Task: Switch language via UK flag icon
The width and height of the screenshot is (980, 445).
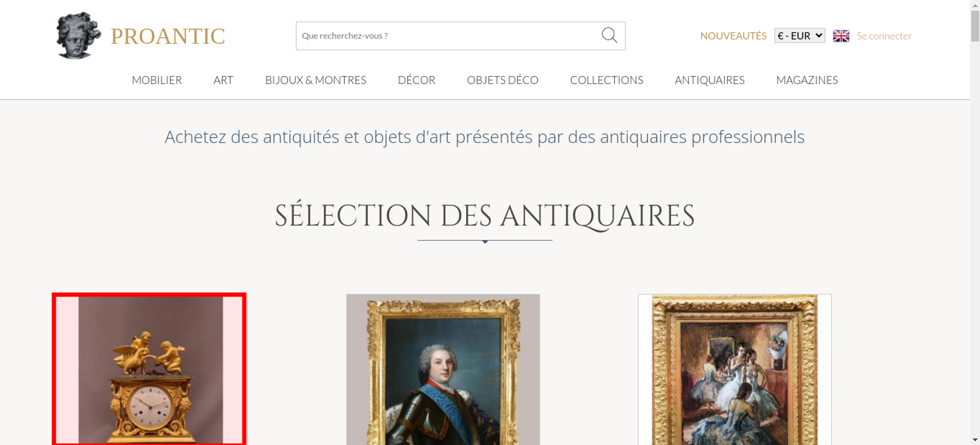Action: coord(841,36)
